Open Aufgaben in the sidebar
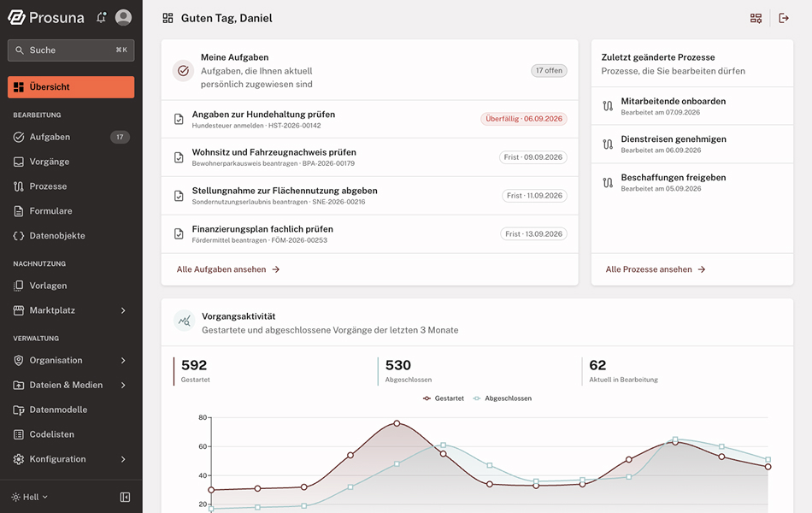This screenshot has height=513, width=812. [71, 137]
